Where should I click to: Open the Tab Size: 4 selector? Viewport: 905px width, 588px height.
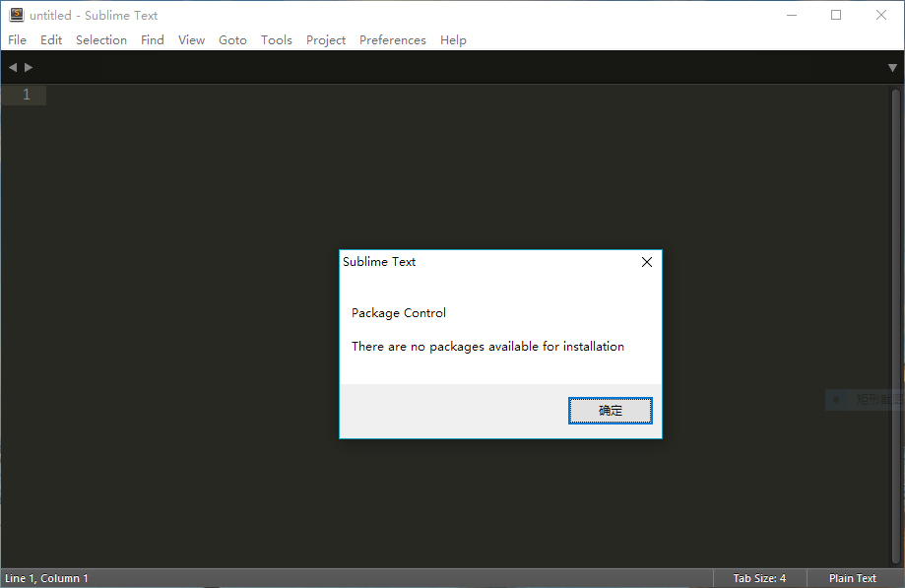[759, 578]
